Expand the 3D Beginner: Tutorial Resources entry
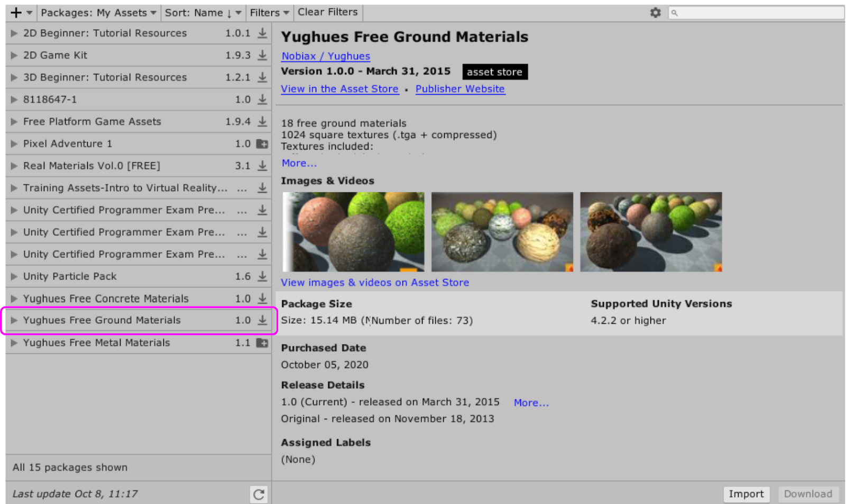 [14, 78]
